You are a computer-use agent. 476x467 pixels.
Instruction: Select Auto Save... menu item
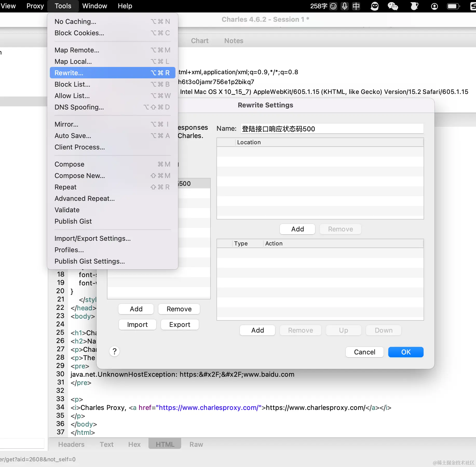(x=112, y=136)
